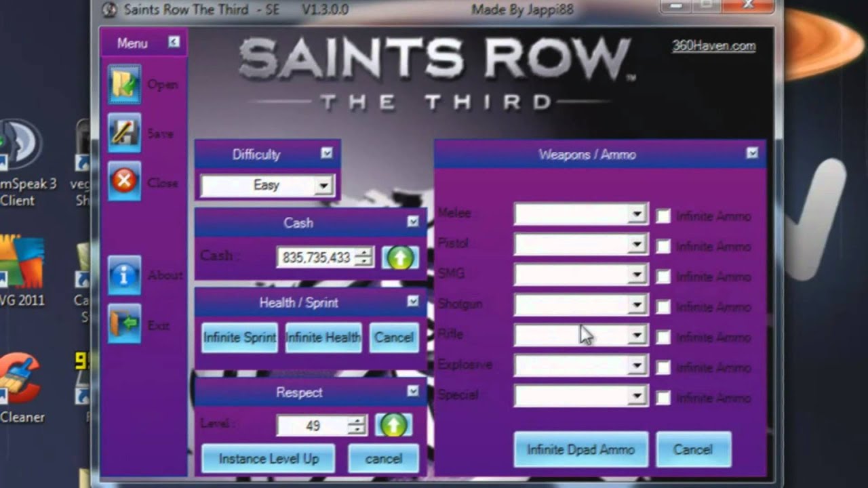Open the 360Haven.com link
The image size is (868, 488).
coord(713,46)
